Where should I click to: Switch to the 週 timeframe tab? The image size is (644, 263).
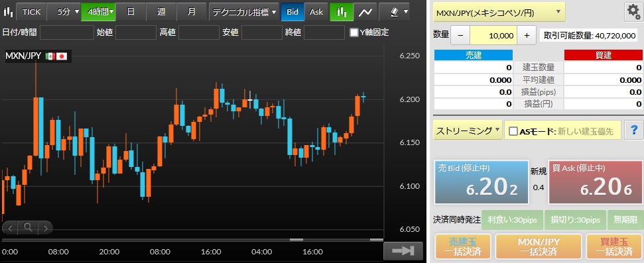161,12
